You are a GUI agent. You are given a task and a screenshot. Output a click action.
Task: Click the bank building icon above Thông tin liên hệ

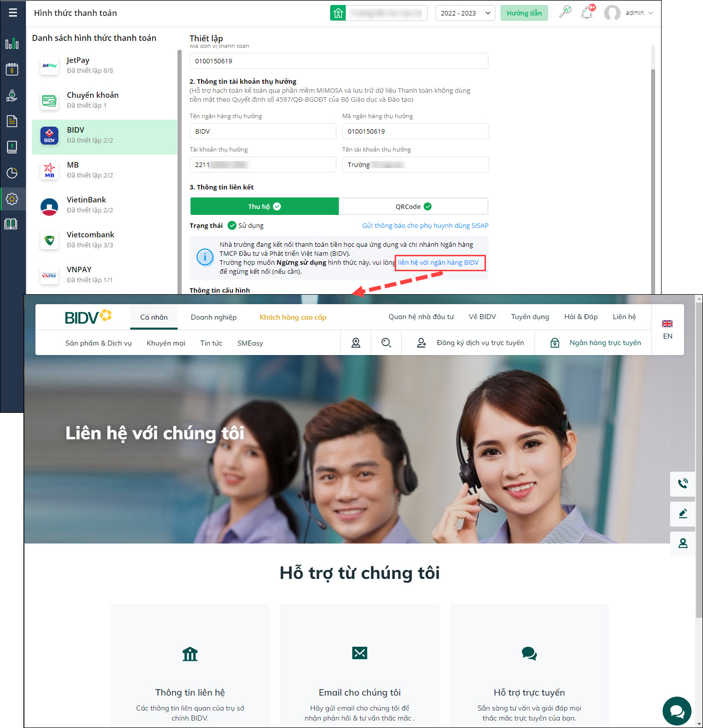(190, 654)
